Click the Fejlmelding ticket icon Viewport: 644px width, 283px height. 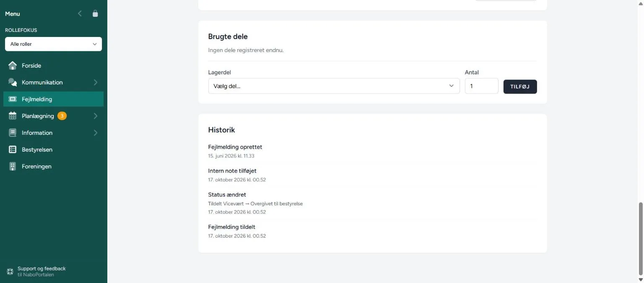(x=13, y=99)
